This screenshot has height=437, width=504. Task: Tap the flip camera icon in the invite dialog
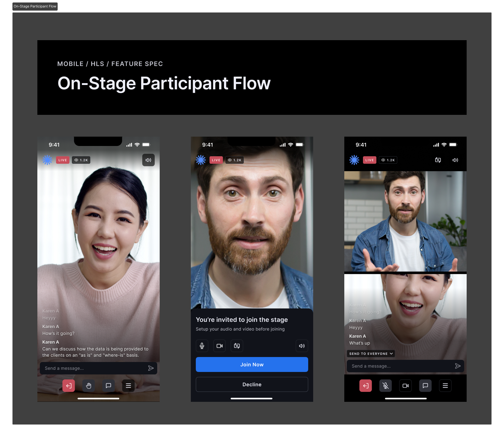pyautogui.click(x=237, y=346)
